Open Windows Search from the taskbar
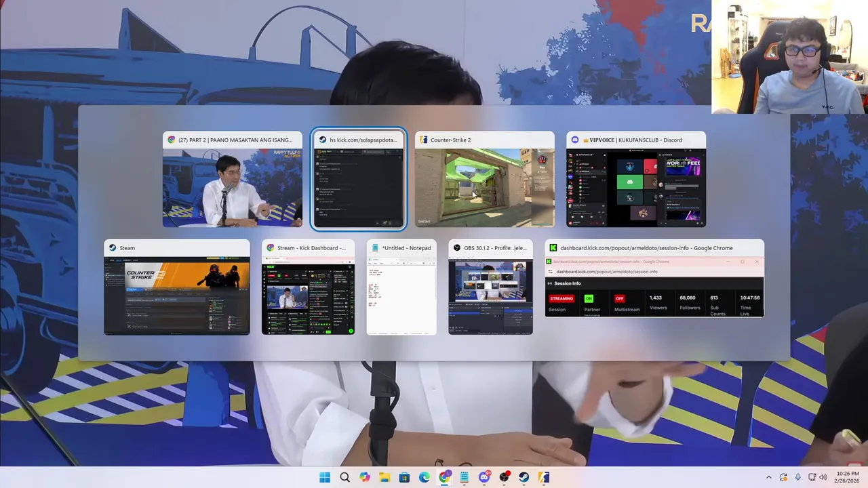 coord(344,477)
